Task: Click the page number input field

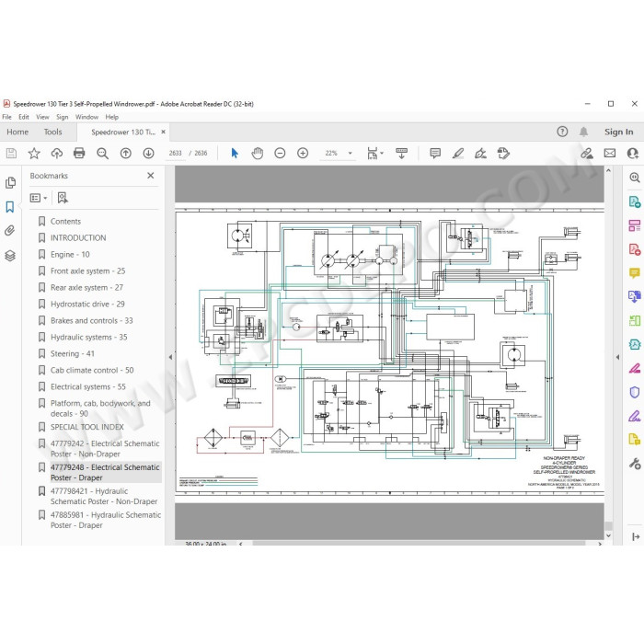Action: [x=176, y=154]
